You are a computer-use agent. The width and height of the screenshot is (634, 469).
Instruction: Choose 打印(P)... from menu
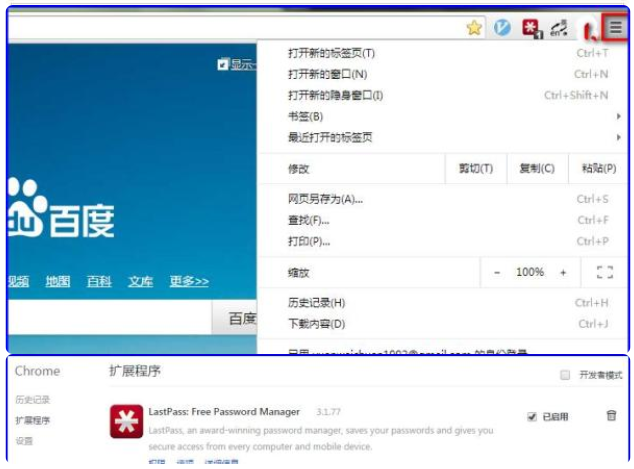[x=444, y=241]
